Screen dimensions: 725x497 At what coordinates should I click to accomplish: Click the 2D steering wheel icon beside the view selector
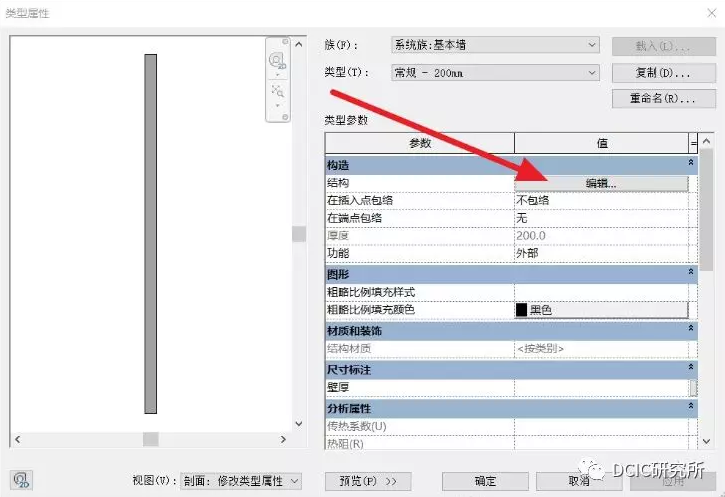[x=21, y=480]
